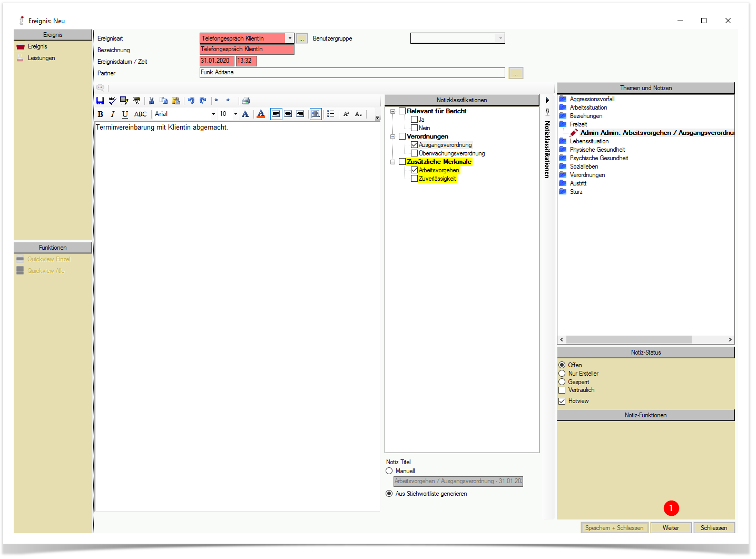Open the red font color picker
This screenshot has width=756, height=559.
point(261,114)
